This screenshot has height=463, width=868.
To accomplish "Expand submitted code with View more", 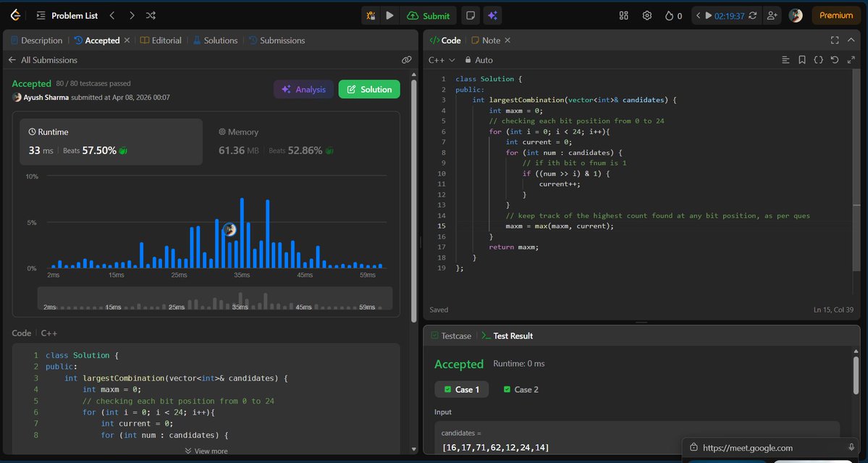I will click(206, 451).
